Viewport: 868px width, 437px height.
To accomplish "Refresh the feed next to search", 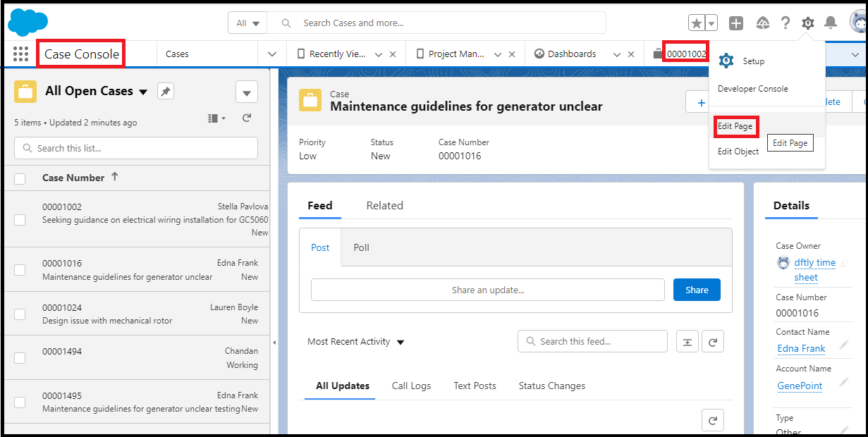I will [x=713, y=342].
